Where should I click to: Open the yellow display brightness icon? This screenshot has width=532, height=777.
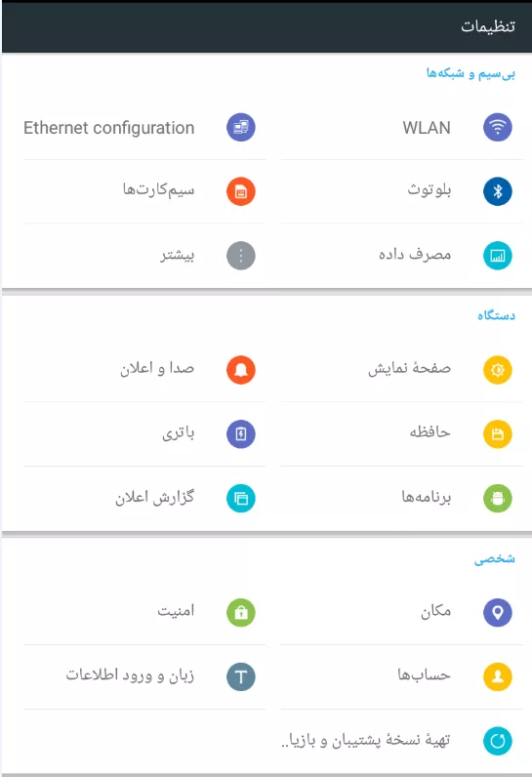click(497, 370)
